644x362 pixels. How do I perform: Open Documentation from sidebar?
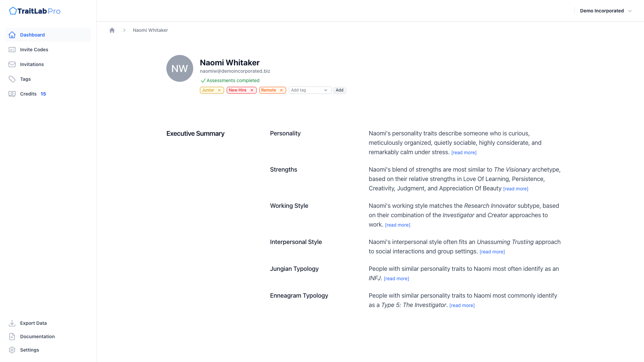pyautogui.click(x=37, y=337)
